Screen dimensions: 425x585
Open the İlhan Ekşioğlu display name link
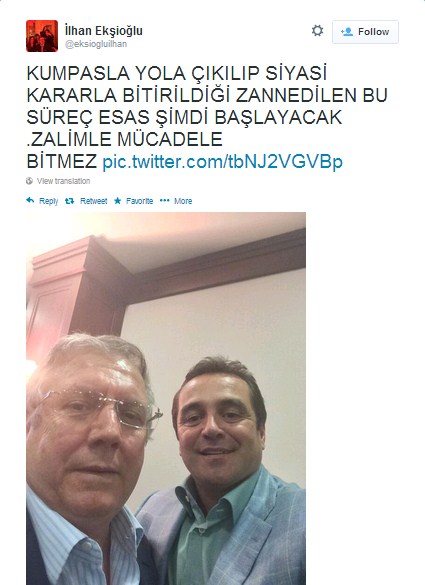(103, 31)
